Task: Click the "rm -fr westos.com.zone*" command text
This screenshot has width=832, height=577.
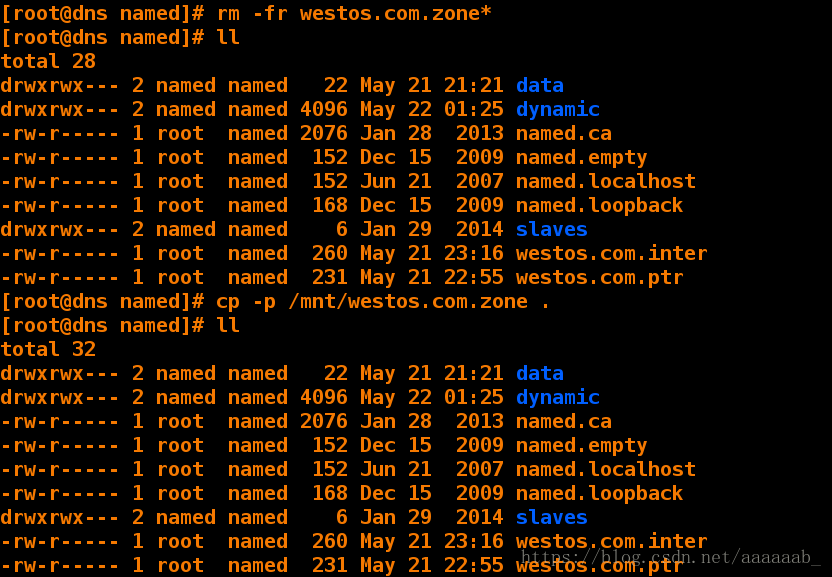Action: coord(354,13)
